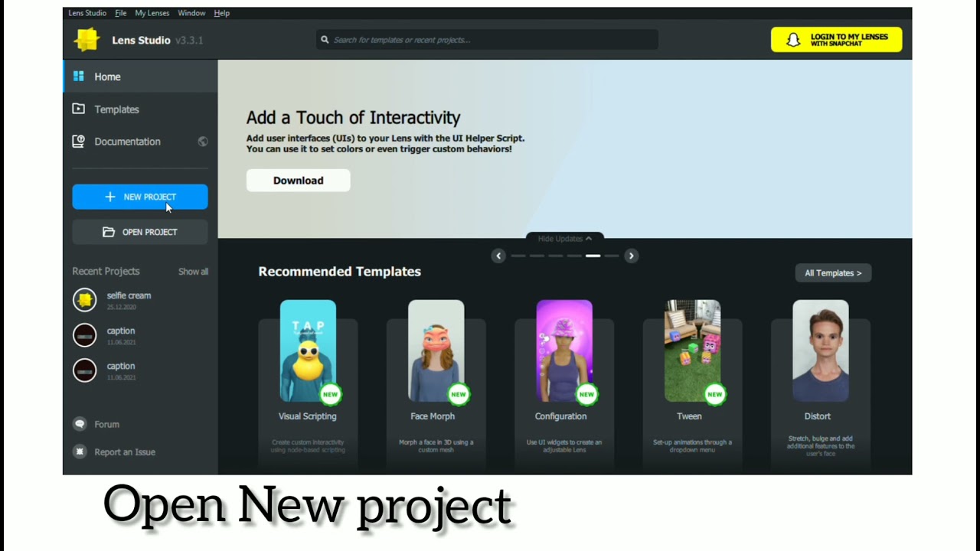Image resolution: width=980 pixels, height=551 pixels.
Task: Open the Visual Scripting template thumbnail
Action: [308, 350]
